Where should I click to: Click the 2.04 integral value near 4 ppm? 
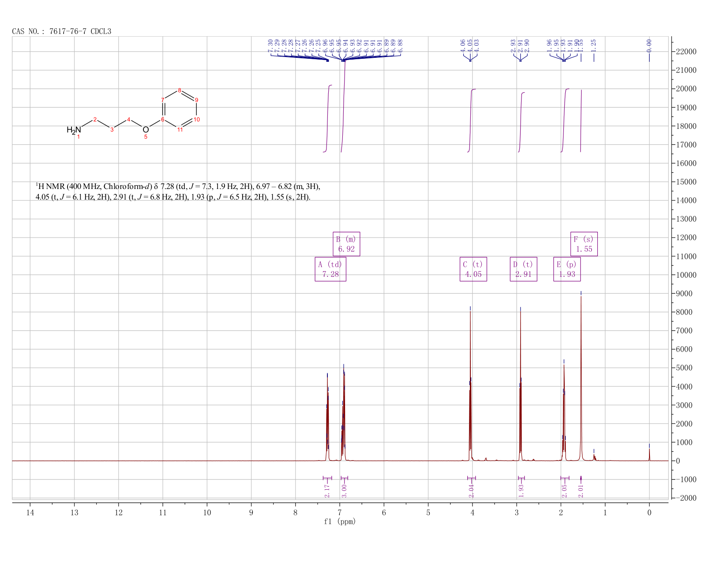tap(471, 491)
